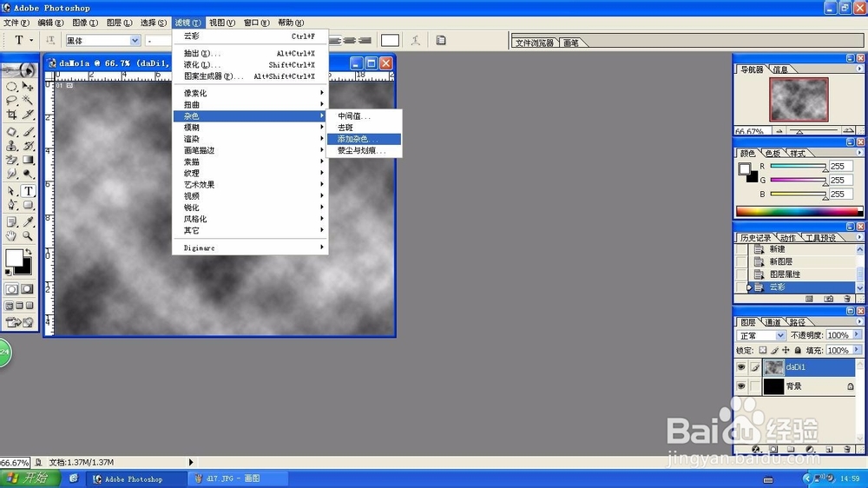868x488 pixels.
Task: Select the Pen tool
Action: point(11,205)
